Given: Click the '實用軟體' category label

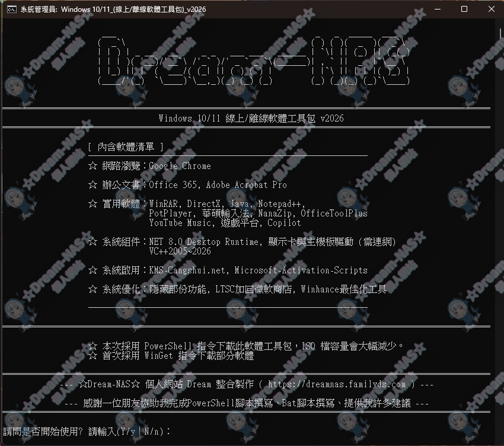Looking at the screenshot, I should pyautogui.click(x=121, y=204).
